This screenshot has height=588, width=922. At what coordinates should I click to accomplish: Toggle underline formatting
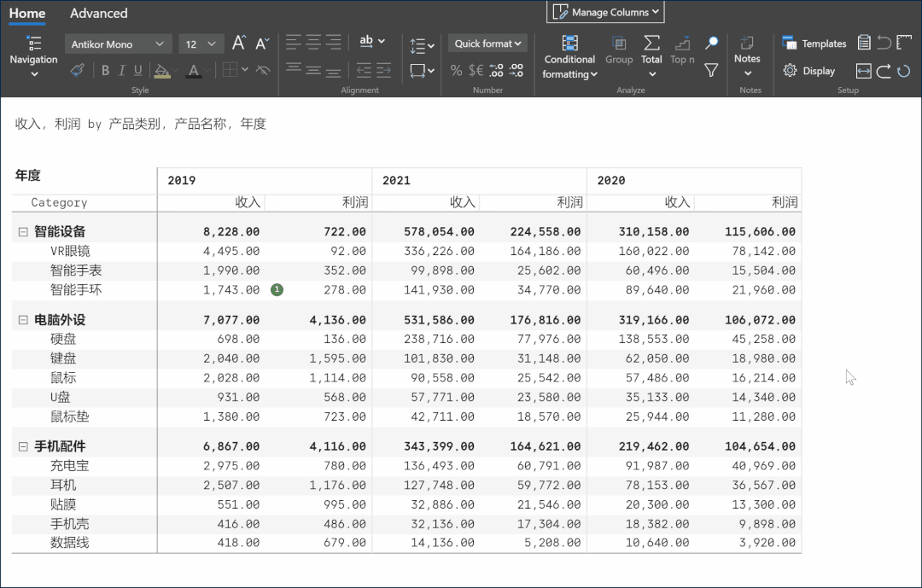138,71
